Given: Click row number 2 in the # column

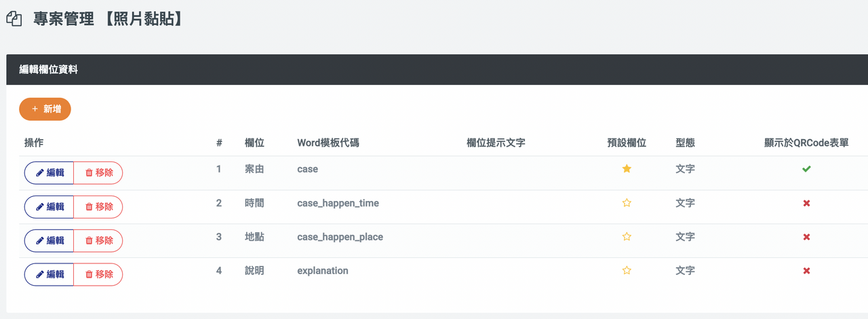Looking at the screenshot, I should coord(219,203).
